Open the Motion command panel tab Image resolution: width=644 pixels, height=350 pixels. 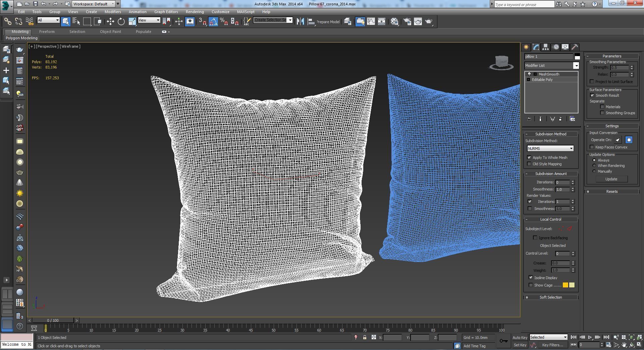556,47
